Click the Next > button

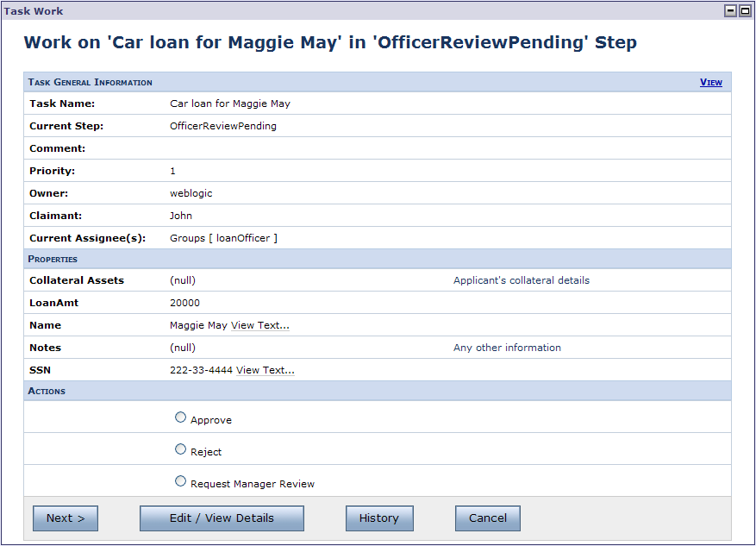point(66,518)
